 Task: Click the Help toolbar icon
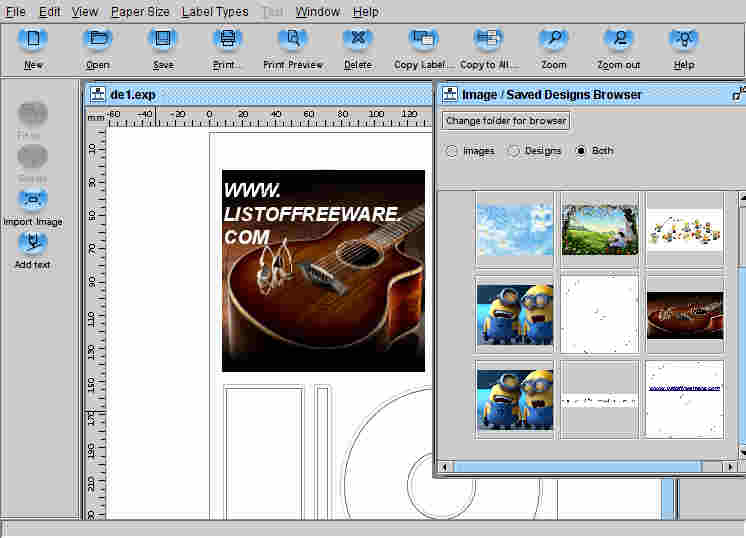(x=684, y=39)
